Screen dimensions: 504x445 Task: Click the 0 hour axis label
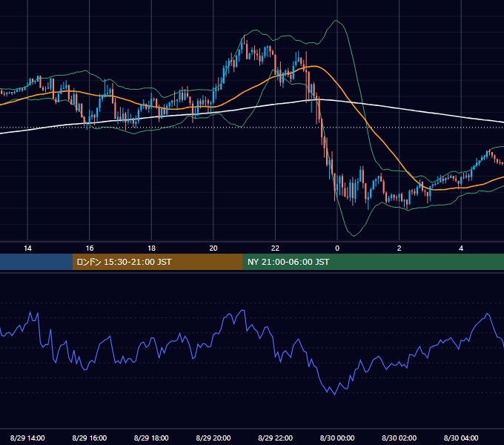tap(337, 248)
